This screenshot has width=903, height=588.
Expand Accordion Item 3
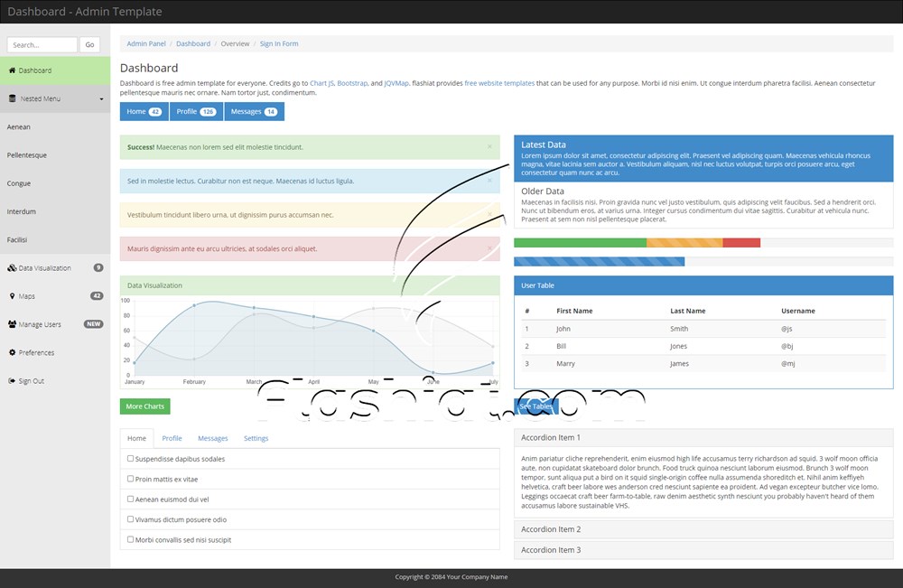point(703,550)
